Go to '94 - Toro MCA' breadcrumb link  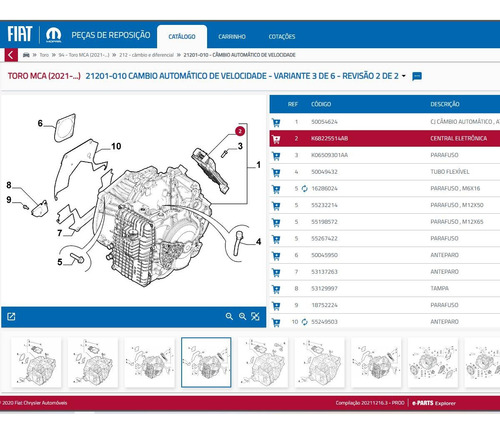(84, 55)
